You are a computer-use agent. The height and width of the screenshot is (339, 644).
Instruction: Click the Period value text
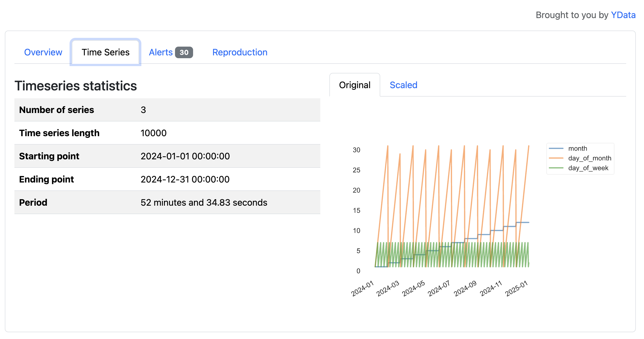click(204, 203)
